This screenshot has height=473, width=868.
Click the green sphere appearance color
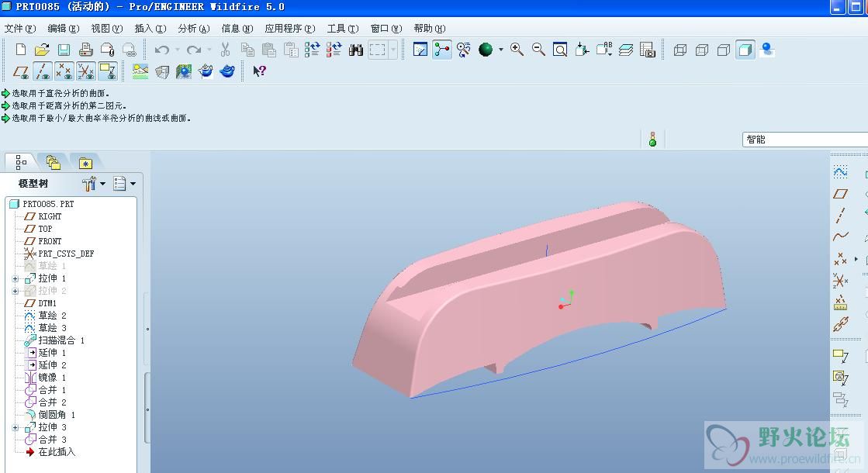(x=486, y=50)
